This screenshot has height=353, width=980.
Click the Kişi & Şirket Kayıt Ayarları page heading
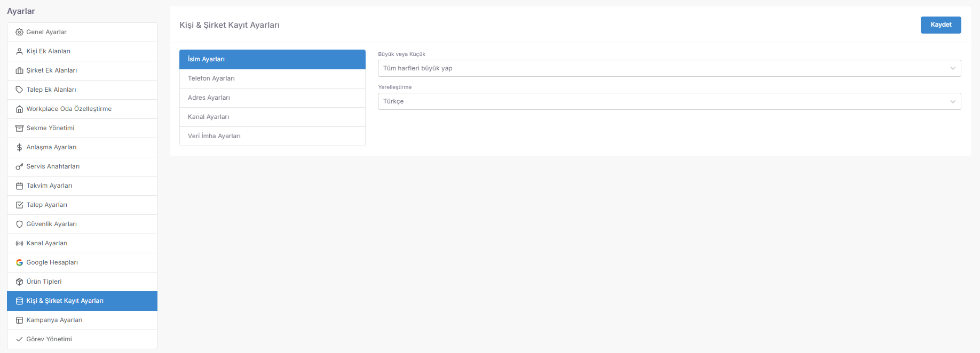coord(230,25)
